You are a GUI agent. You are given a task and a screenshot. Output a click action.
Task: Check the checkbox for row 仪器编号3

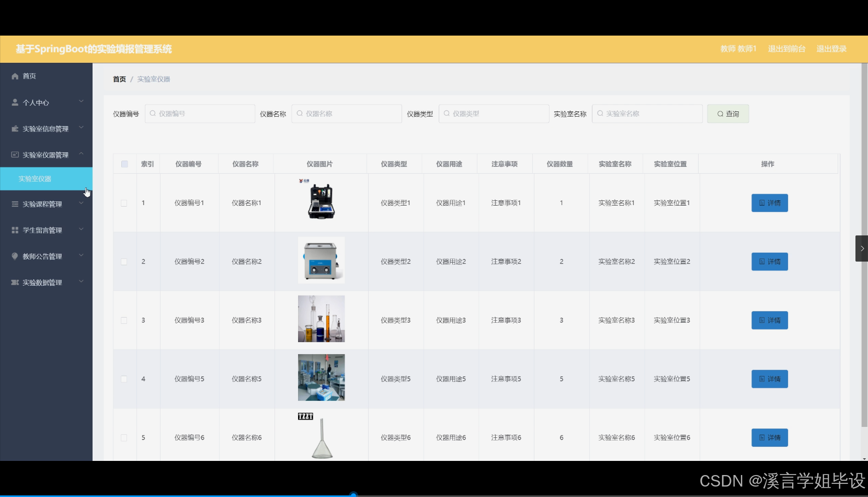coord(124,320)
